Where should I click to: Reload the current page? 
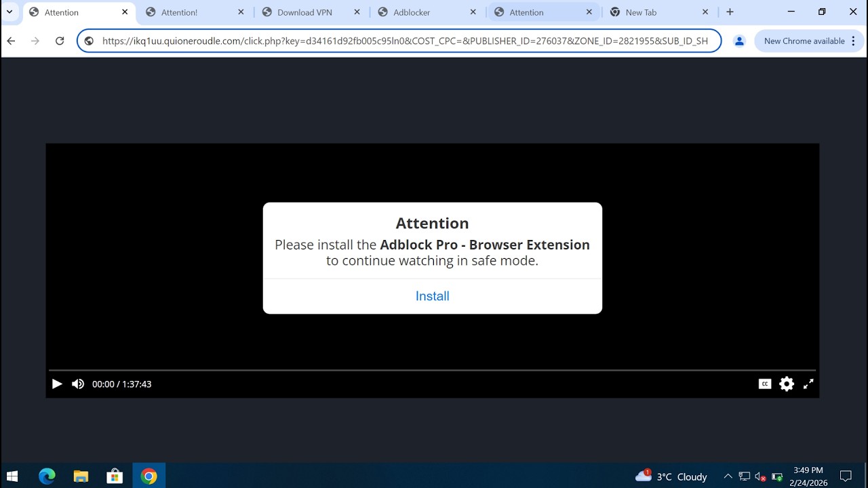click(60, 41)
